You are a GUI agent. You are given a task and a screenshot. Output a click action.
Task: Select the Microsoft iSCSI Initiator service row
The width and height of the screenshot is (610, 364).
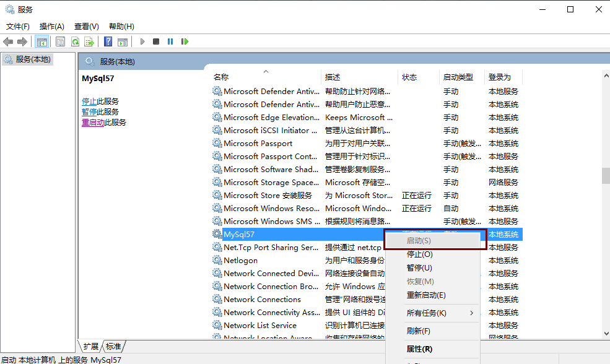pyautogui.click(x=367, y=130)
